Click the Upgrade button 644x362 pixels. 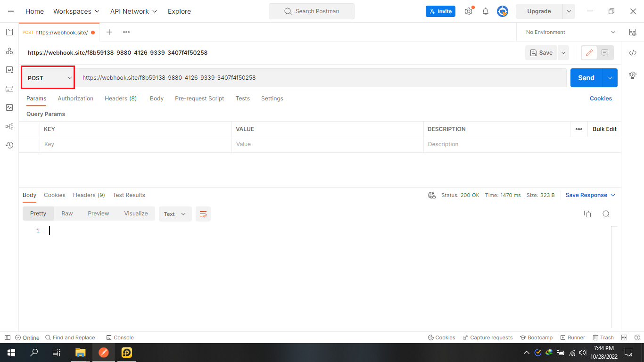point(539,11)
